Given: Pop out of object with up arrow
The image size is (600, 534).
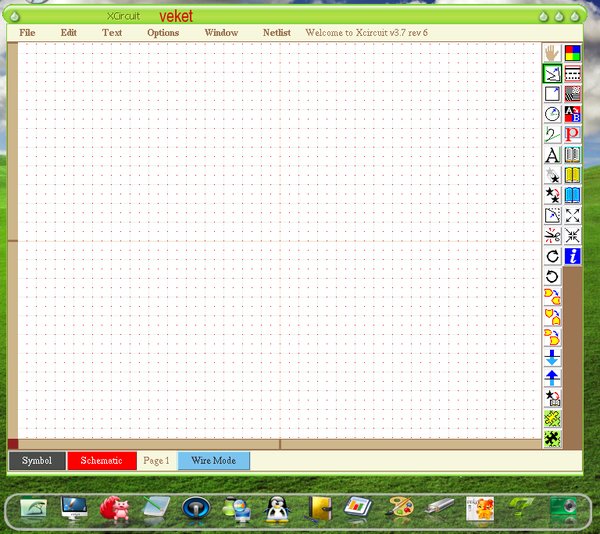Looking at the screenshot, I should pyautogui.click(x=552, y=378).
